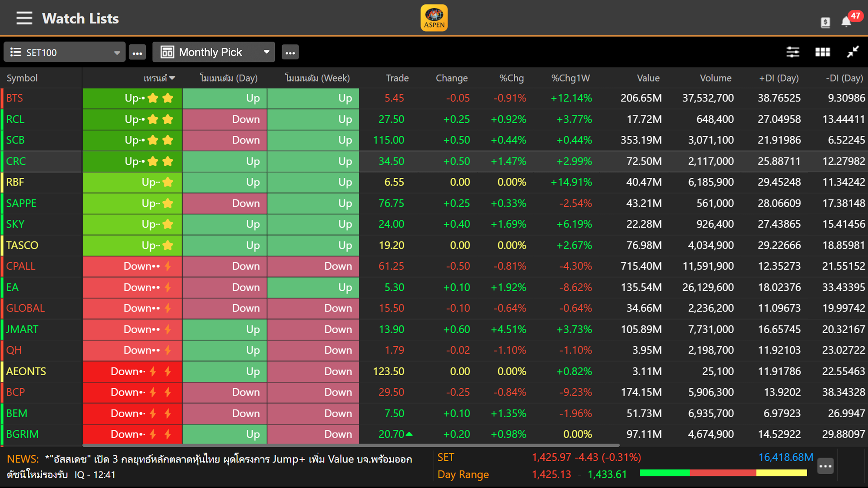This screenshot has width=868, height=488.
Task: Click the Day Range high 1,433.61
Action: pos(607,475)
